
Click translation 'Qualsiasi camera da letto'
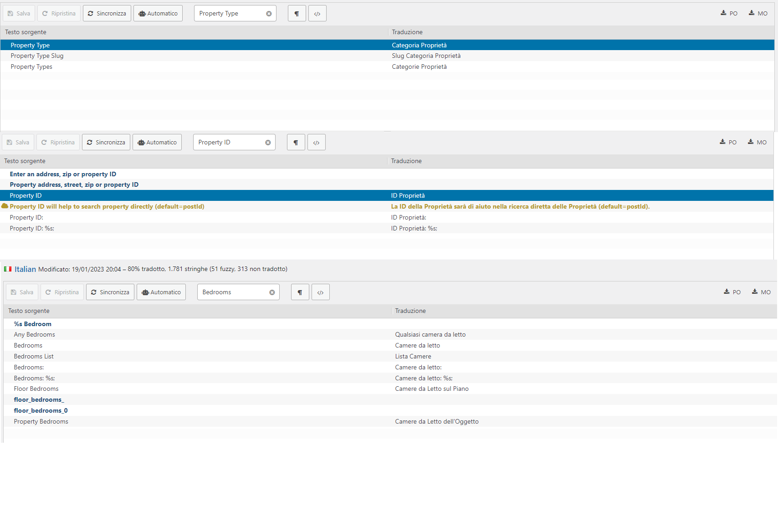point(430,335)
